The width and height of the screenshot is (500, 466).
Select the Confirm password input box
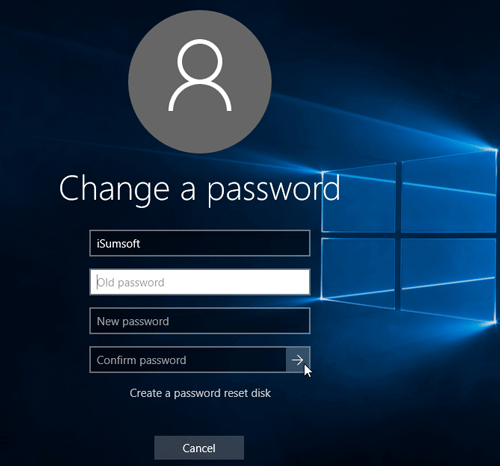click(188, 360)
